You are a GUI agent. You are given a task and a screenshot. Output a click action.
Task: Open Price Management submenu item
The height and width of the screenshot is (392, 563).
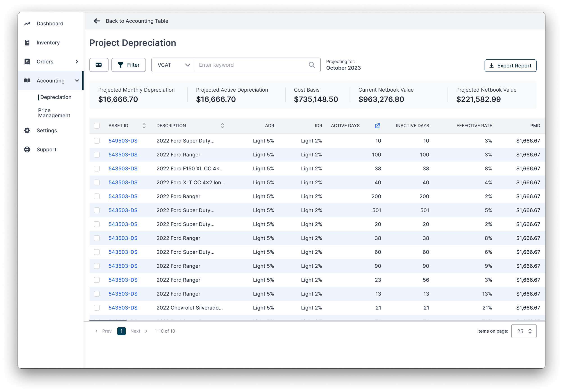[54, 113]
